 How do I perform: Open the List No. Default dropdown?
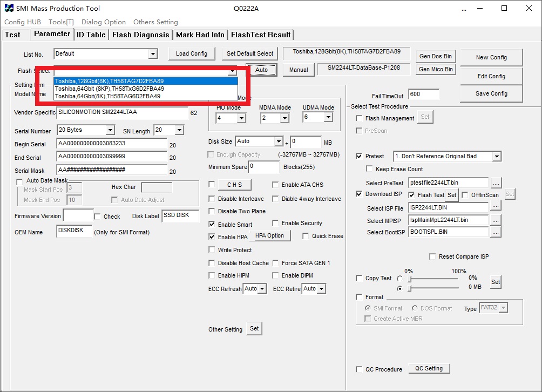coord(153,54)
